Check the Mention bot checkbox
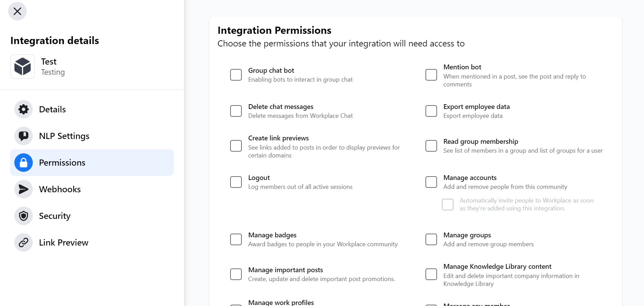 (x=431, y=75)
